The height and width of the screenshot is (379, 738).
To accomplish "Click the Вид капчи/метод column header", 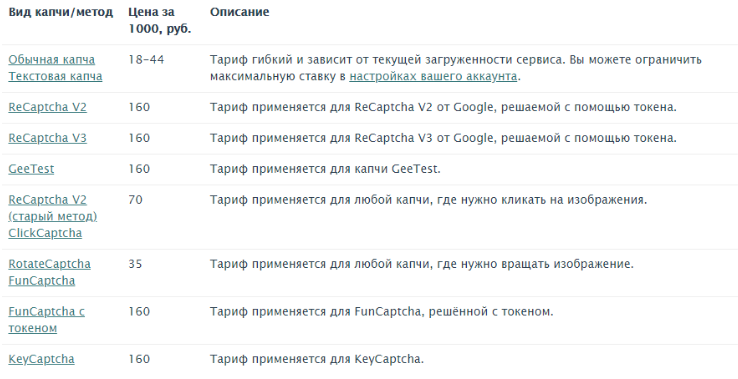I will [x=61, y=12].
